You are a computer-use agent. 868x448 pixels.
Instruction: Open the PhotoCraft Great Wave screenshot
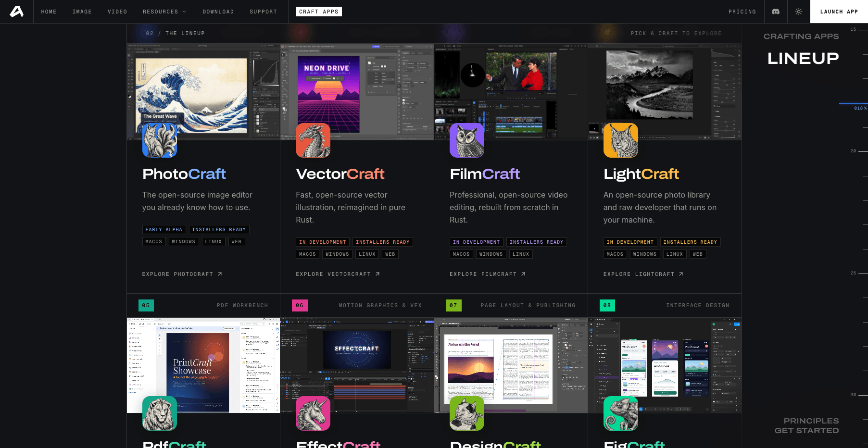pos(203,92)
